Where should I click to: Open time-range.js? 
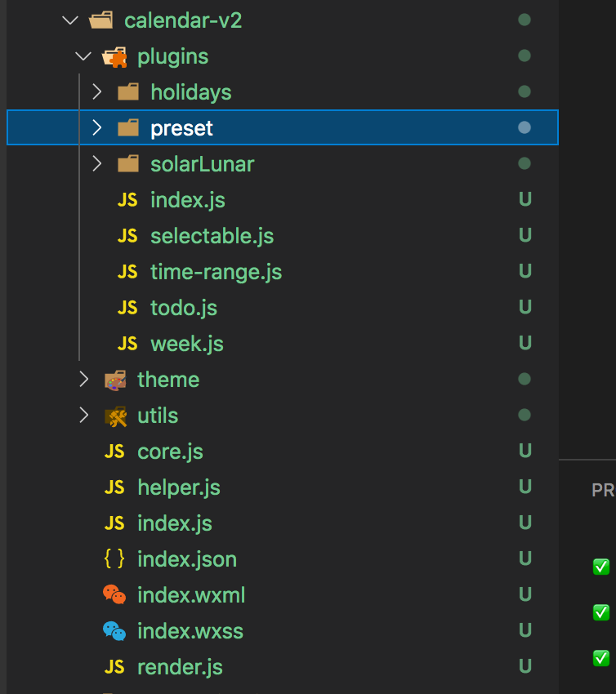214,271
